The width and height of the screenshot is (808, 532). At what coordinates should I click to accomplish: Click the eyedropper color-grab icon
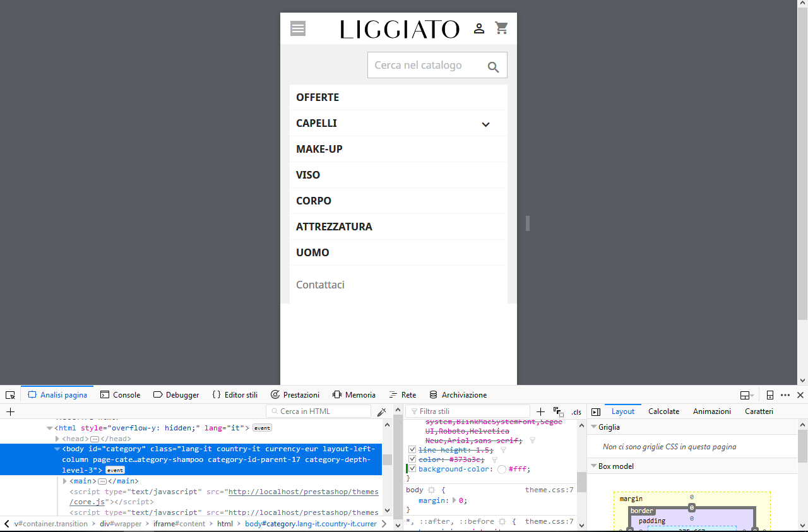click(x=381, y=411)
